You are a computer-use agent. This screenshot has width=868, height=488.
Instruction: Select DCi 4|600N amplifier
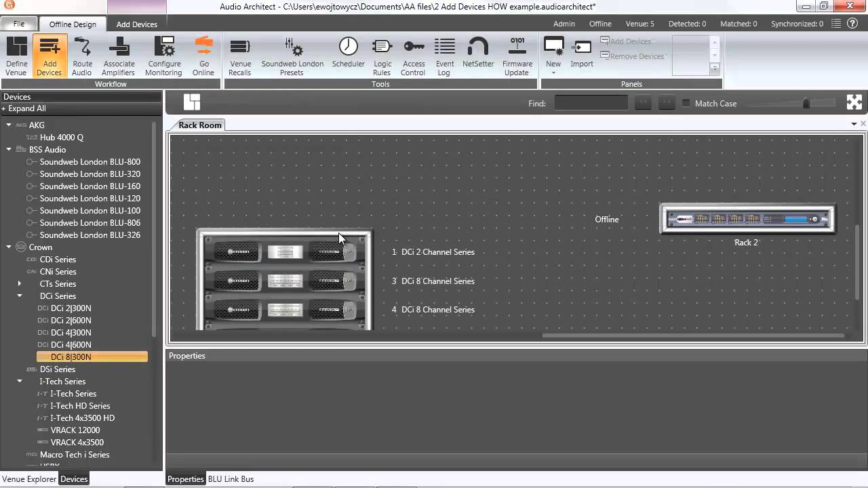coord(71,345)
